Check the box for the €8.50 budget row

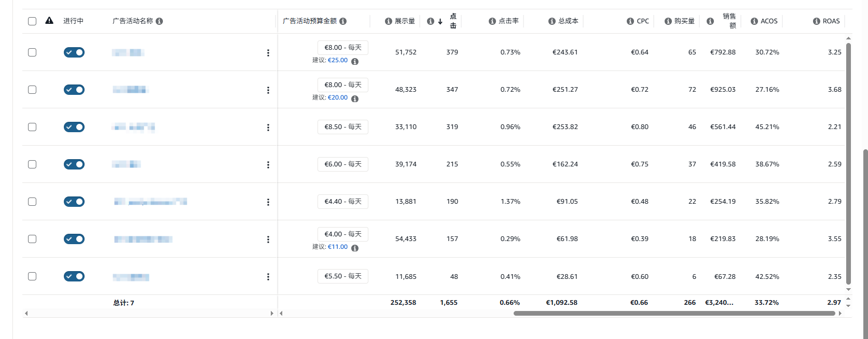32,127
